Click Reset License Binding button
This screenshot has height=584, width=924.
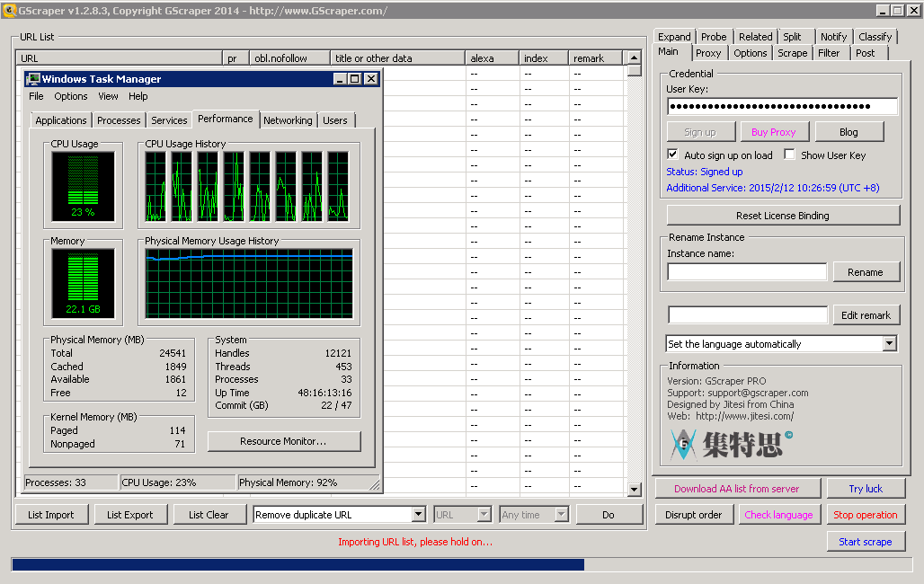(783, 216)
